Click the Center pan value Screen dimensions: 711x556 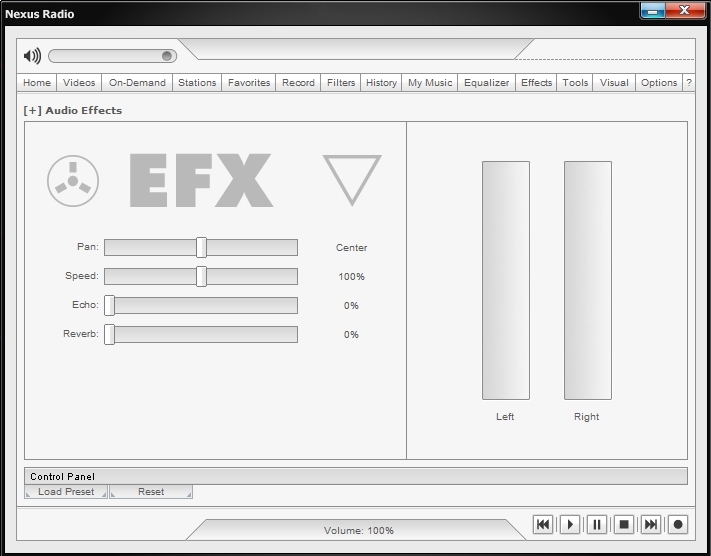tap(351, 248)
